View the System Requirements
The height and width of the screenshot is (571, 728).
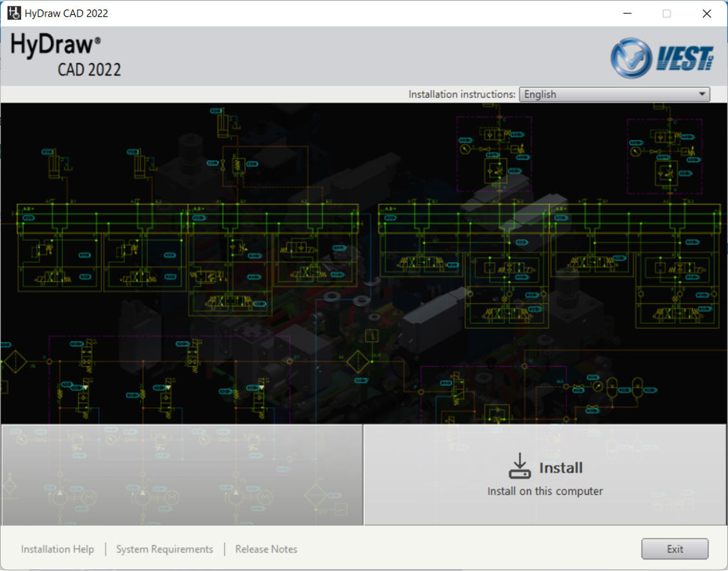tap(164, 549)
